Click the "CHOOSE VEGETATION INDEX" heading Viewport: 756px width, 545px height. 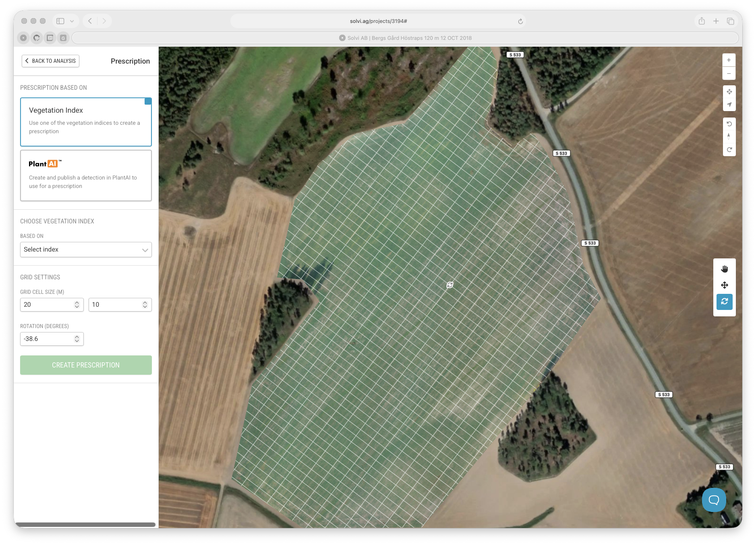[x=57, y=221]
